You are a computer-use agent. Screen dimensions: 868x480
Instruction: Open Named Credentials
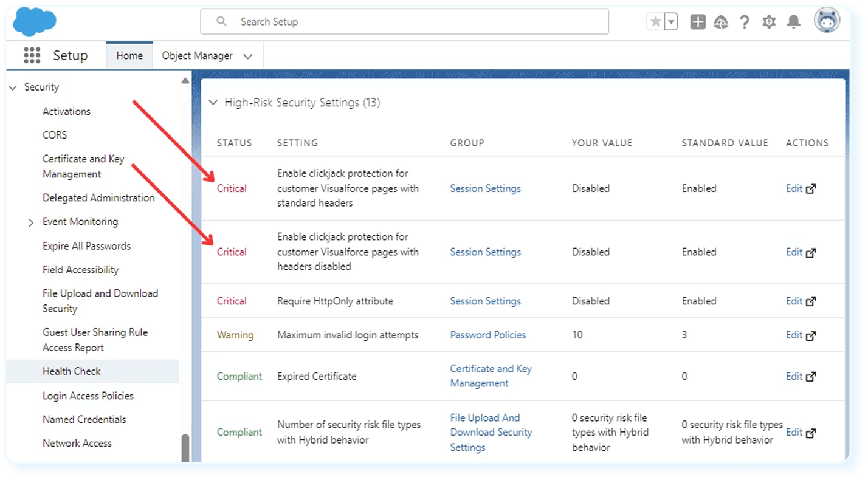click(x=84, y=419)
